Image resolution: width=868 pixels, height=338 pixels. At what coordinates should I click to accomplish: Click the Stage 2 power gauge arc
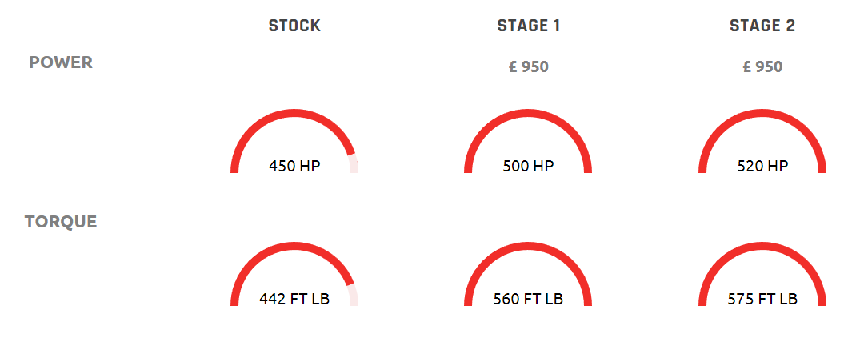click(762, 113)
